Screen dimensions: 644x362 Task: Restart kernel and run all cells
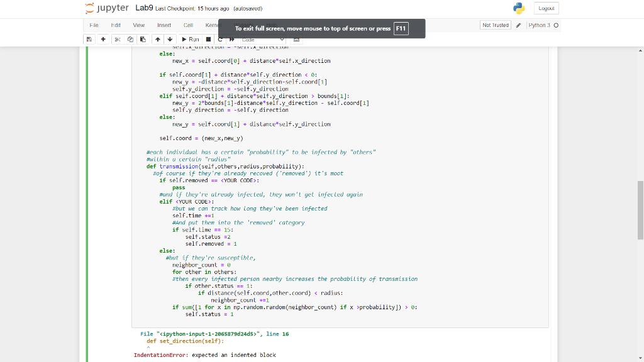[230, 39]
